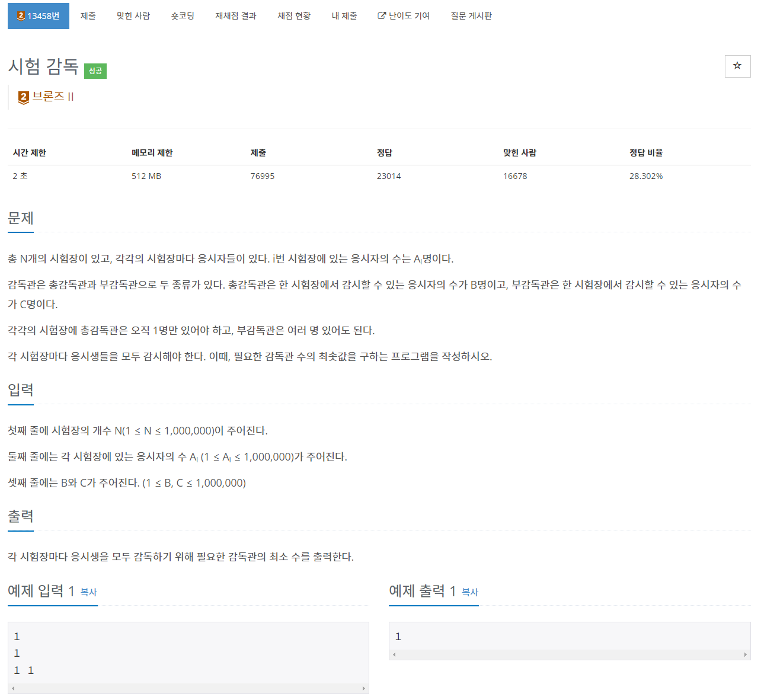761x700 pixels.
Task: Click example input scrollbar left arrow
Action: (x=13, y=688)
